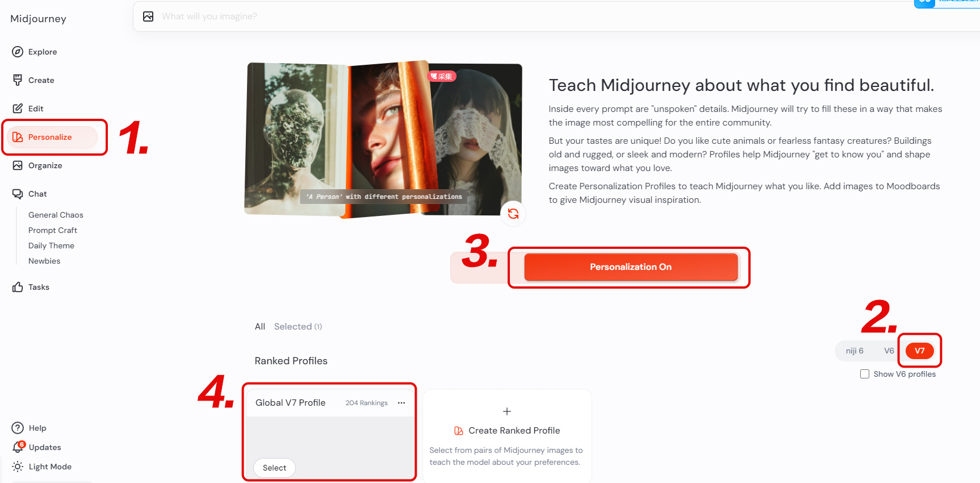Viewport: 980px width, 483px height.
Task: Click the Organize image icon
Action: tap(18, 165)
